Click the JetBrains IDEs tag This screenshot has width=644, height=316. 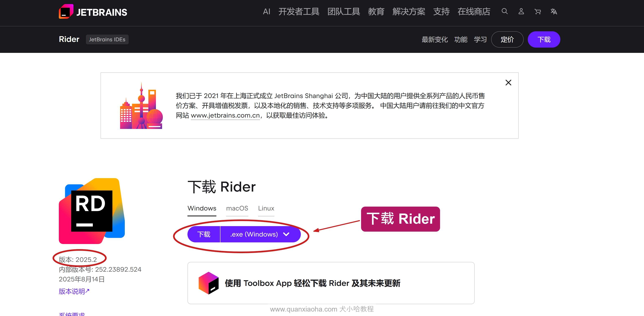[x=107, y=39]
